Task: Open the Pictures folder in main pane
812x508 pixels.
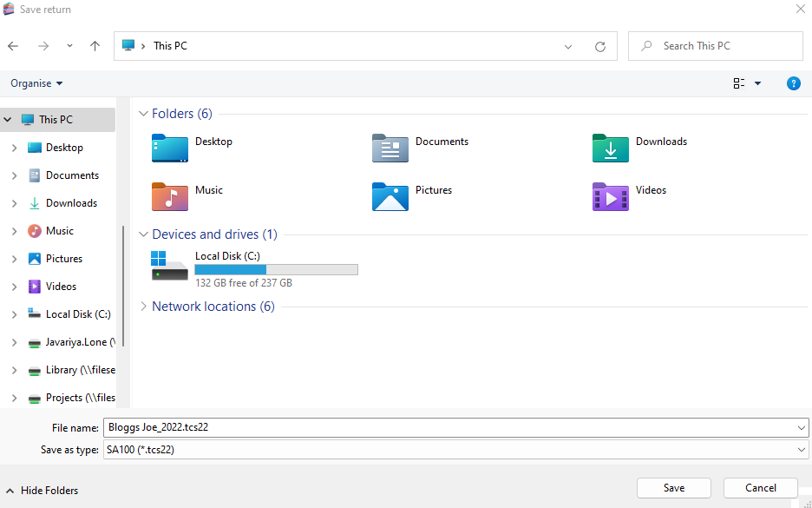Action: coord(390,197)
